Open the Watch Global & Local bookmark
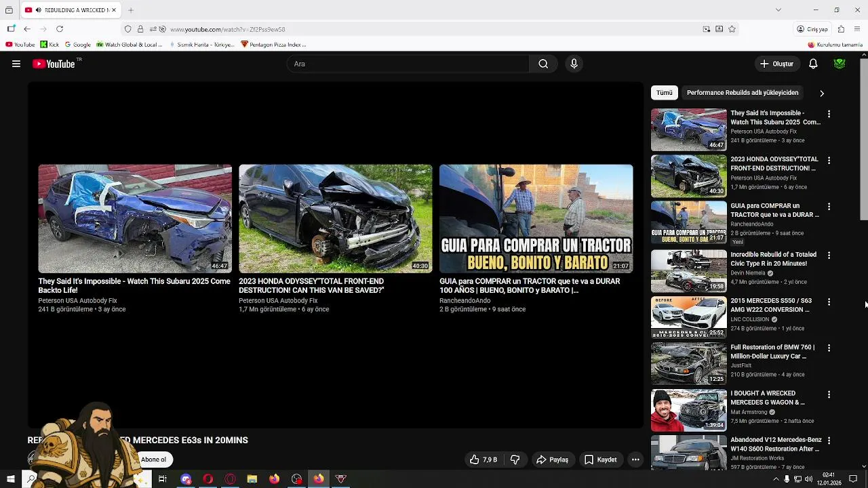Screen dimensions: 868x488 click(129, 45)
